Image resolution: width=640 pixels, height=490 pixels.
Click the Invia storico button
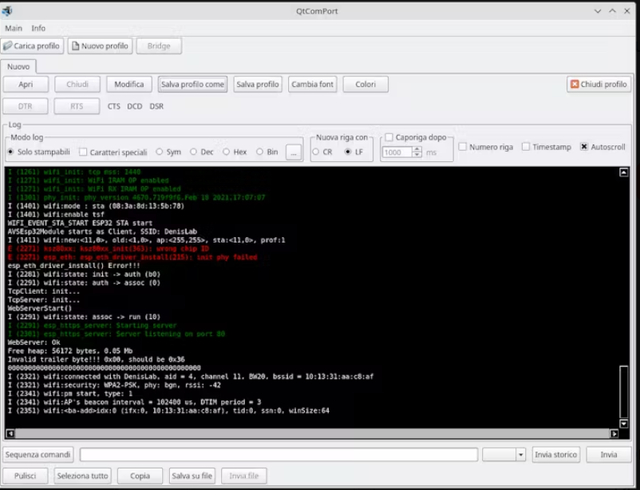coord(556,454)
